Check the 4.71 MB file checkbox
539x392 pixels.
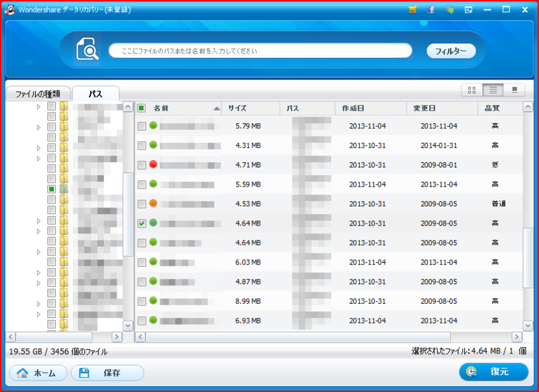click(141, 165)
